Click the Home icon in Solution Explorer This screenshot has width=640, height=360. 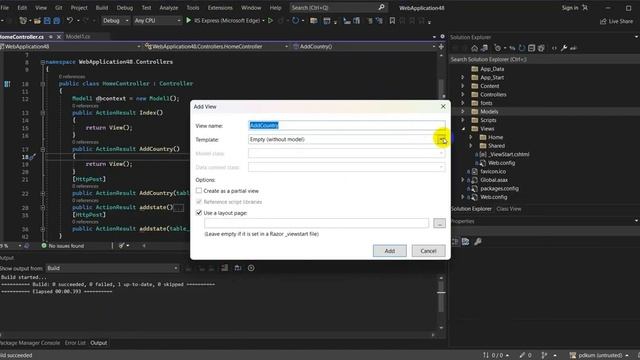click(474, 48)
